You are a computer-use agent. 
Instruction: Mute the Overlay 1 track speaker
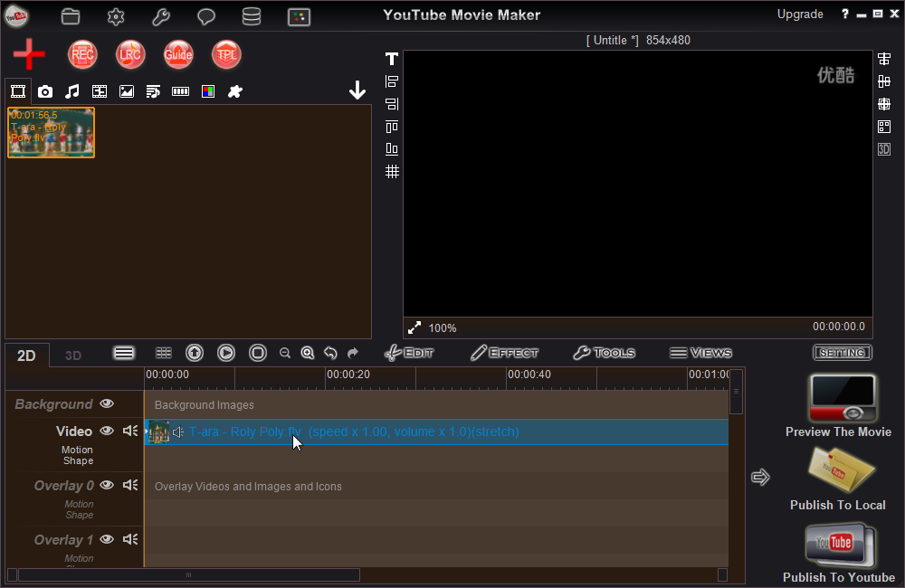coord(130,539)
